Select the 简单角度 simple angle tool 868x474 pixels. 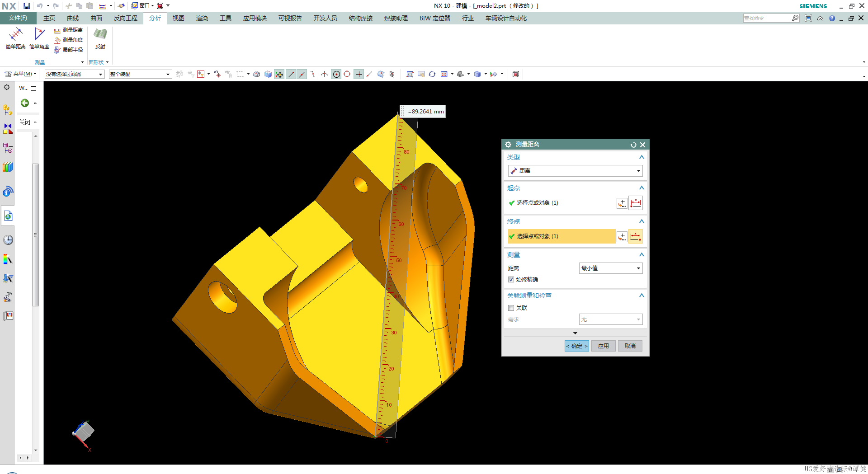(39, 38)
